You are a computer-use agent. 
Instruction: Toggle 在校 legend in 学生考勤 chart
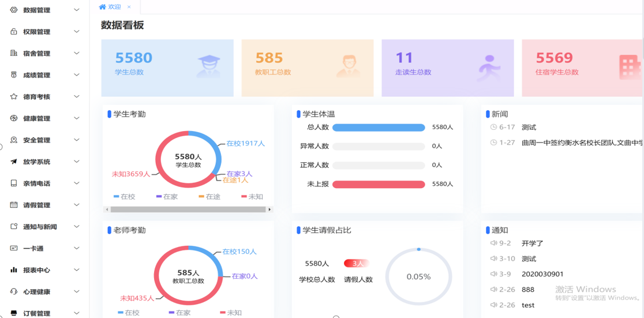pos(125,197)
